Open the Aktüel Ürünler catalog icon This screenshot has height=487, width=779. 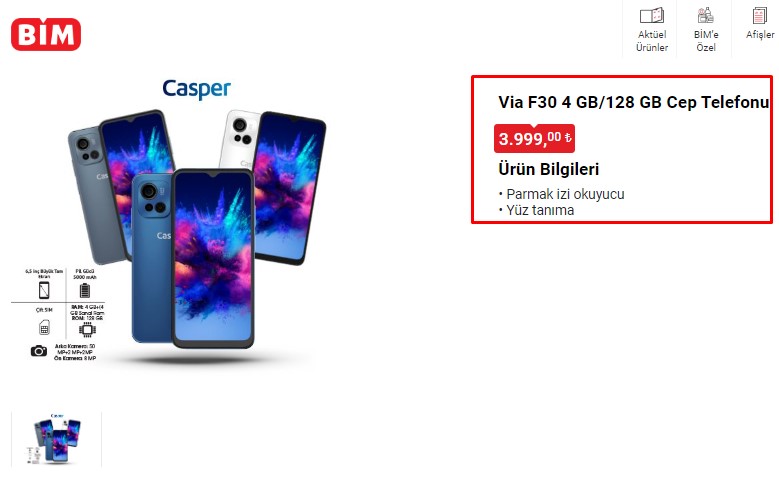[652, 15]
